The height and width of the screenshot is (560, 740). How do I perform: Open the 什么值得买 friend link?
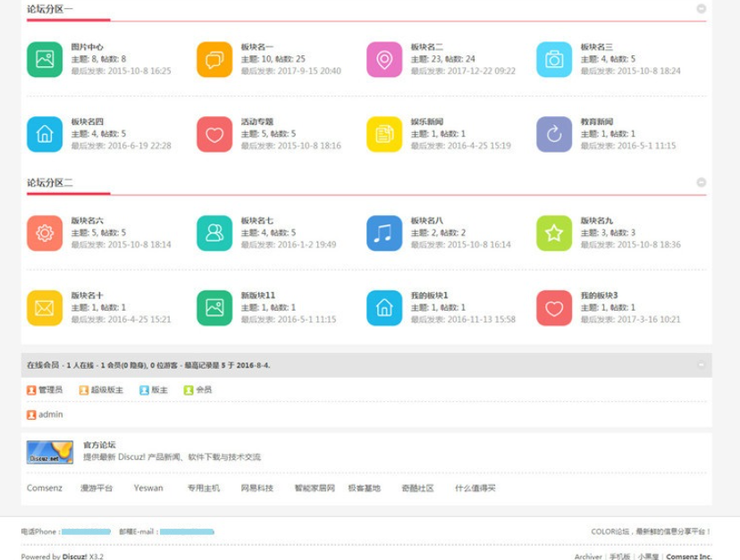(x=475, y=489)
